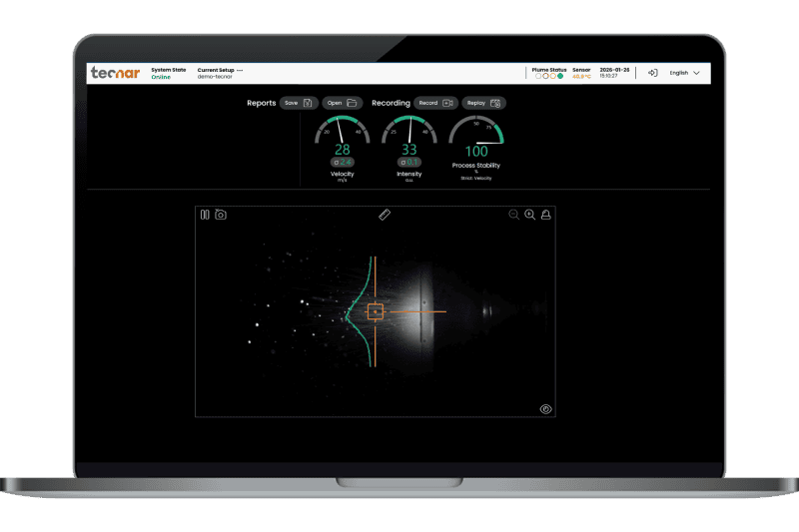Click the lock icon in viewer toolbar
Image resolution: width=799 pixels, height=532 pixels.
tap(546, 215)
